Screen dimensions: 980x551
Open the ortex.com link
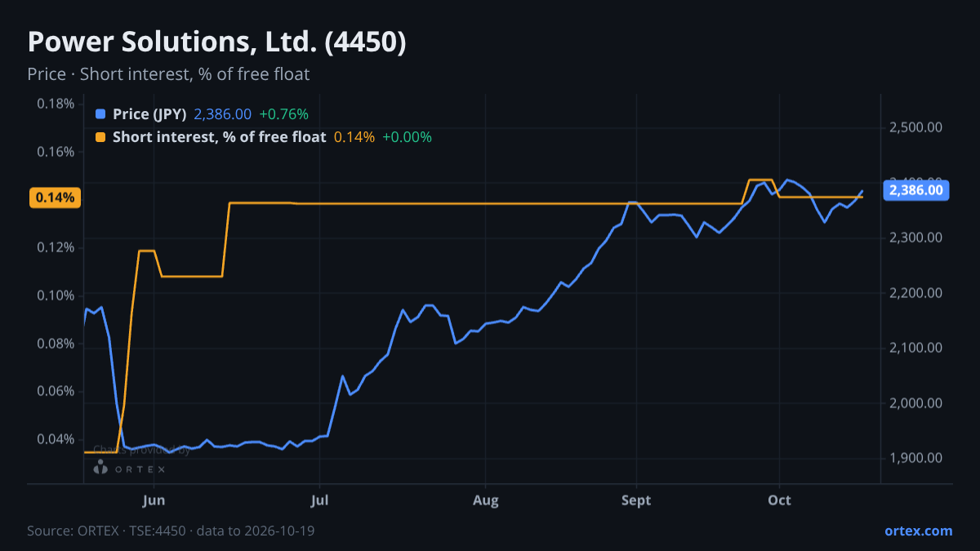918,531
